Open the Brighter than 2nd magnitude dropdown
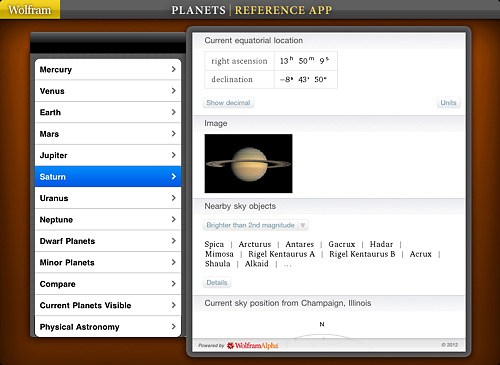This screenshot has width=500, height=365. click(x=255, y=225)
